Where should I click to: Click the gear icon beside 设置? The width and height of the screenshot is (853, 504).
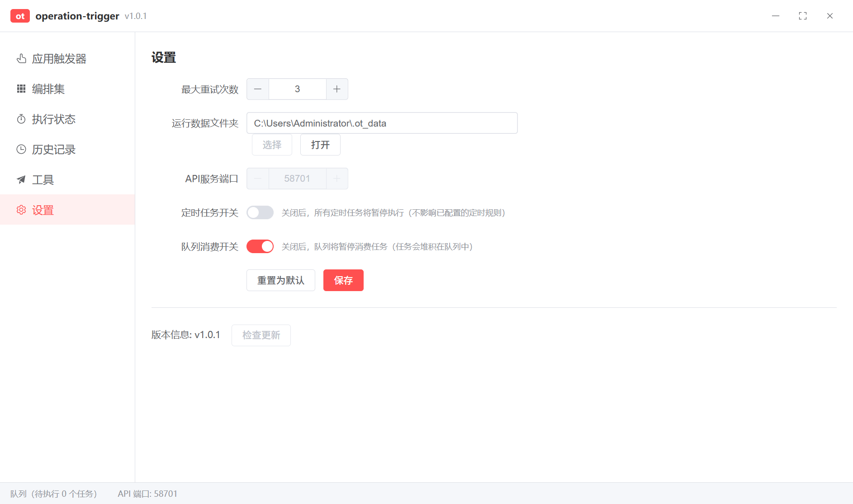tap(21, 210)
